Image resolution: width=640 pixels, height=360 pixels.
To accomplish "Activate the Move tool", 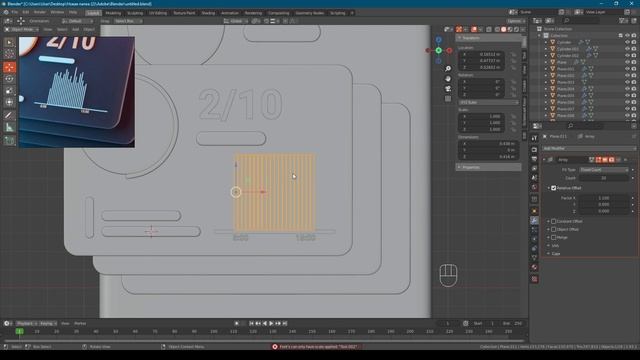I will tap(9, 67).
